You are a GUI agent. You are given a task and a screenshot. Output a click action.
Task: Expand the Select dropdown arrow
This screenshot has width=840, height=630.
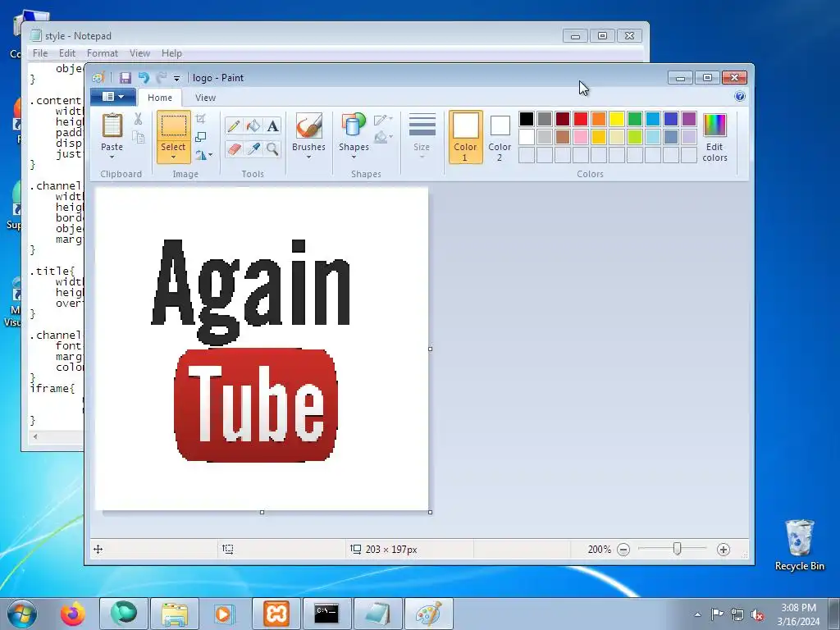click(x=173, y=157)
